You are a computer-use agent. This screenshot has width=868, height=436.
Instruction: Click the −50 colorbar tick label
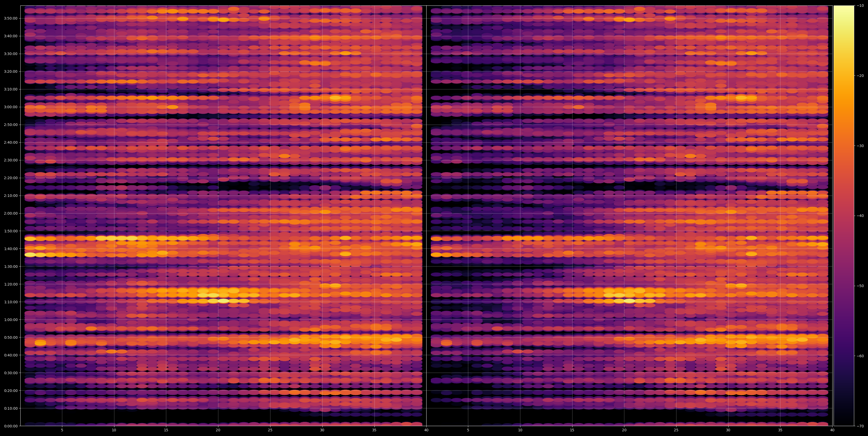tap(860, 286)
